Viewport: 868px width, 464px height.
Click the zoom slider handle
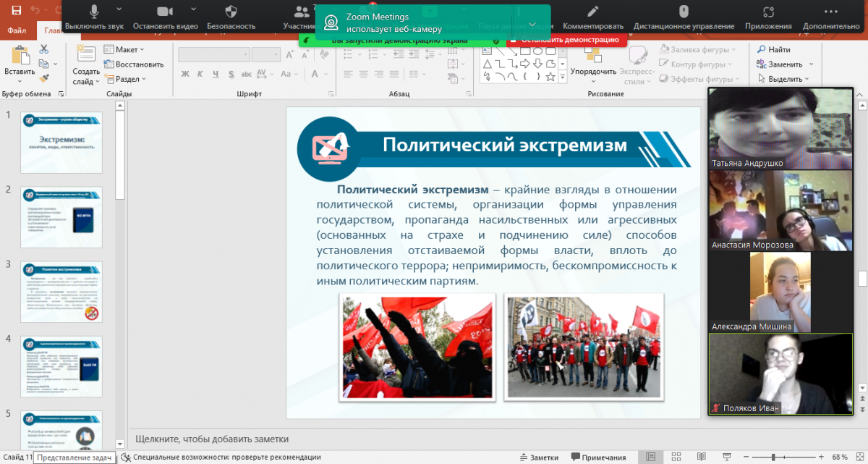tap(773, 457)
